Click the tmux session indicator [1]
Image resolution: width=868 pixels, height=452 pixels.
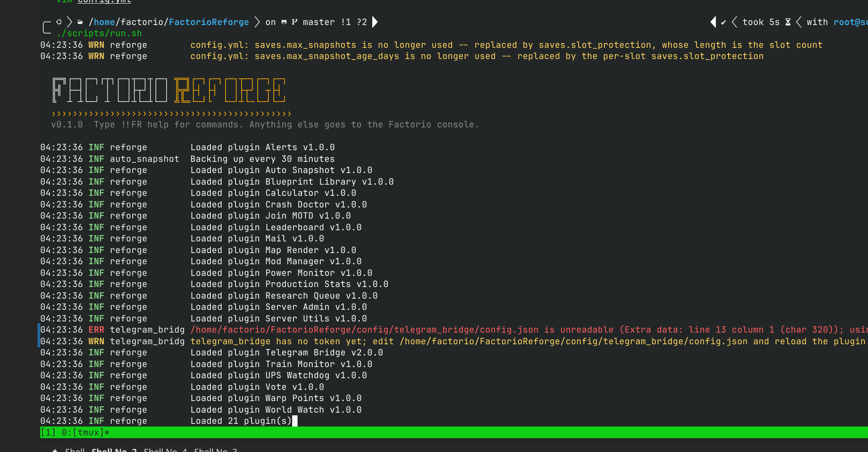tap(48, 432)
